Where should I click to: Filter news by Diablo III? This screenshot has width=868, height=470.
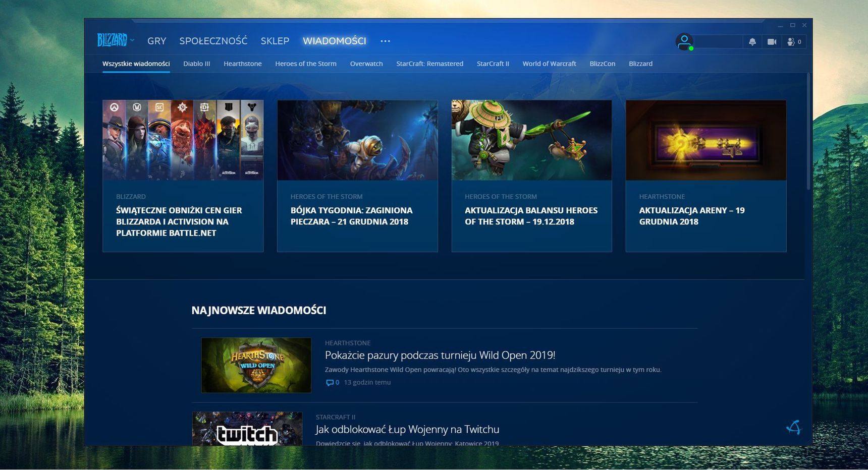pos(196,64)
